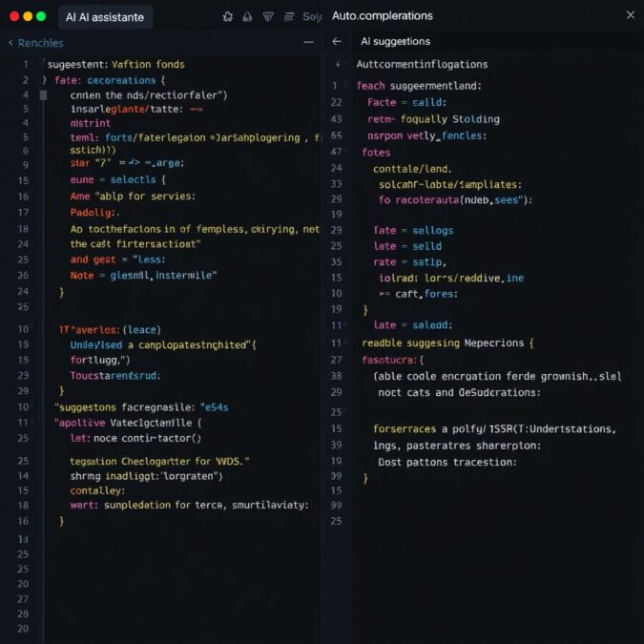Click the line 'fortlugg,")'
The image size is (644, 644).
point(100,361)
